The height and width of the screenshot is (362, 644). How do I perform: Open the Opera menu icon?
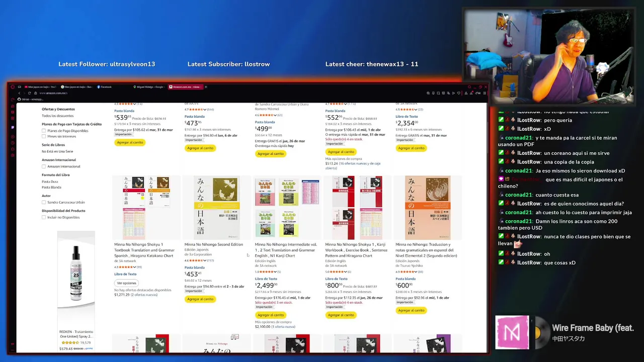[x=13, y=87]
